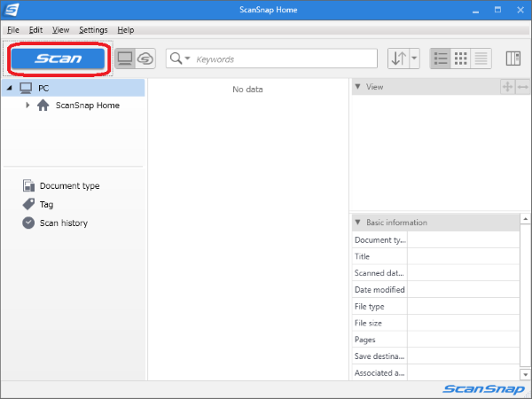Open the View menu

[60, 30]
